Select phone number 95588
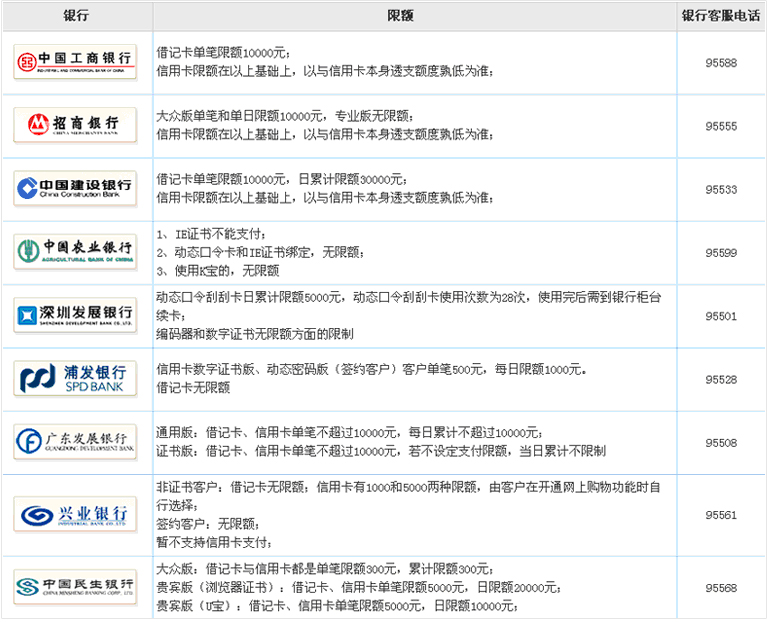Screen dimensions: 767x622 721,63
